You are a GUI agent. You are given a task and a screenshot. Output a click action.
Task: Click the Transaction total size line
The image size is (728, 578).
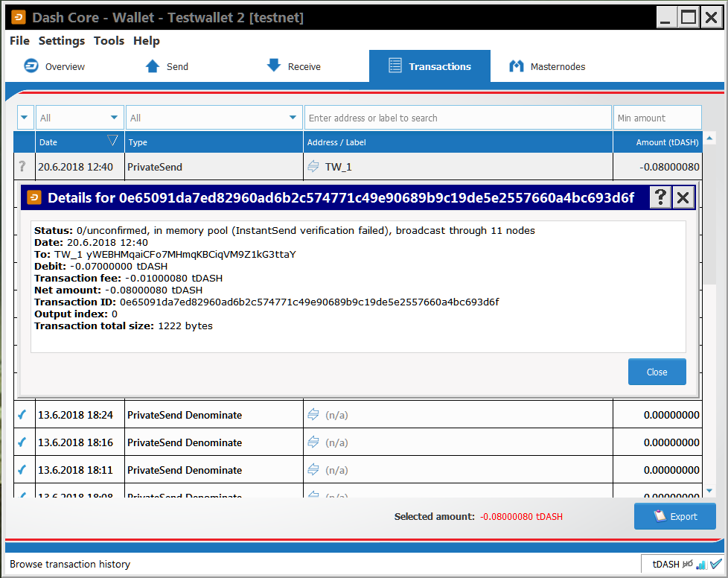(x=123, y=325)
